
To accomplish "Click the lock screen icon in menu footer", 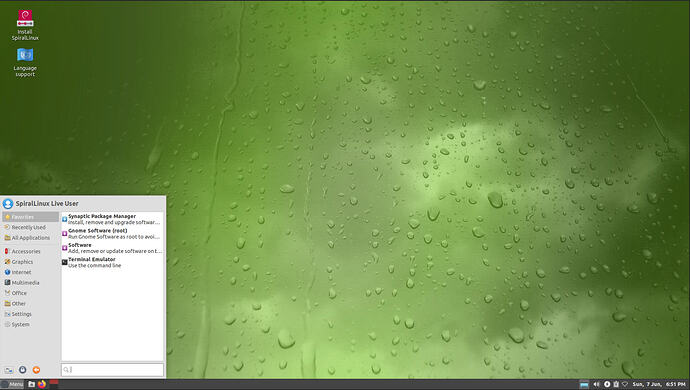I will 22,370.
